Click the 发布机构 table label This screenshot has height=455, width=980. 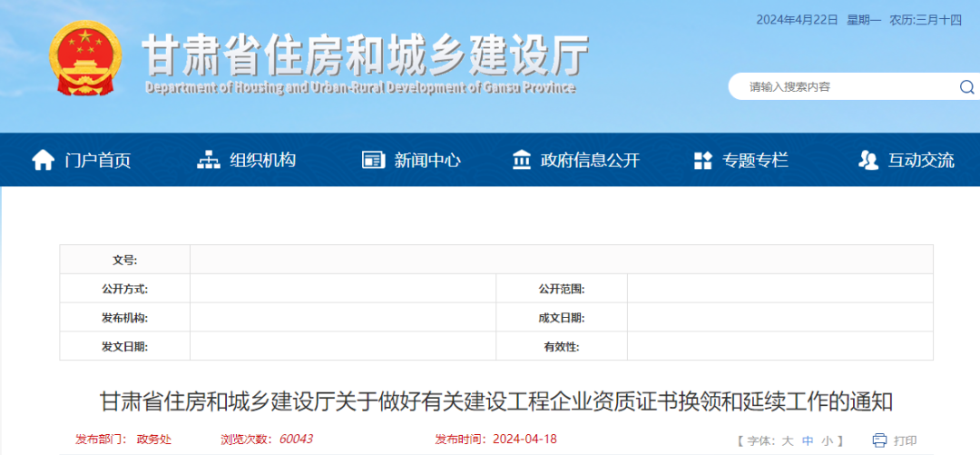click(125, 318)
